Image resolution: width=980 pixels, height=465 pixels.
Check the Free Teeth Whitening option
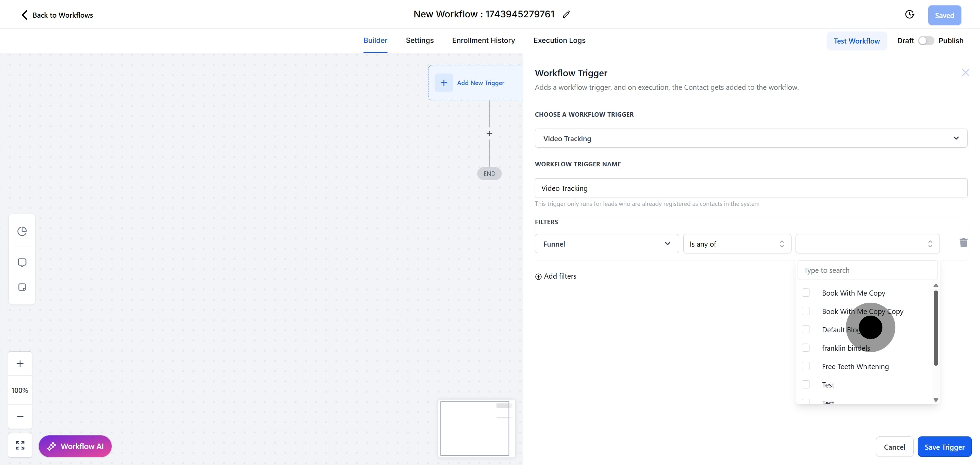[x=806, y=366]
